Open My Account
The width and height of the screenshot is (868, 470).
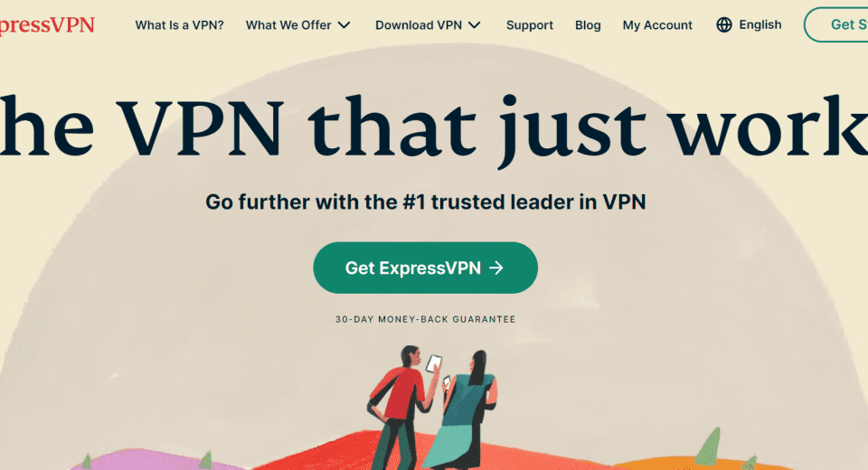tap(657, 25)
